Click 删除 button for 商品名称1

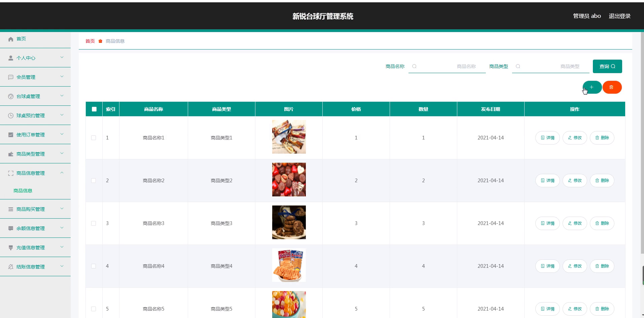[x=602, y=138]
